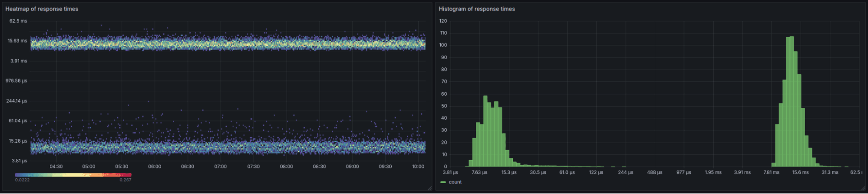Click the 244 µs x-axis label on histogram
Image resolution: width=868 pixels, height=194 pixels.
(625, 173)
